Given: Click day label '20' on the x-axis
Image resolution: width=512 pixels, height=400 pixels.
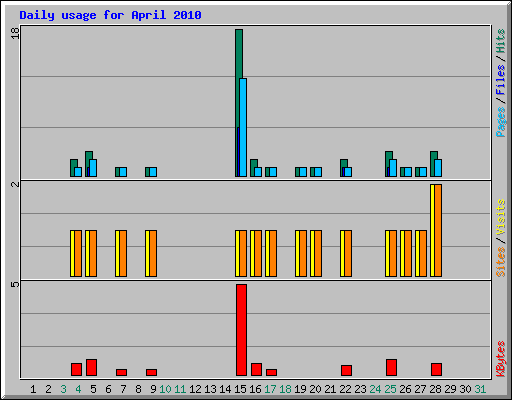Looking at the screenshot, I should (315, 389).
